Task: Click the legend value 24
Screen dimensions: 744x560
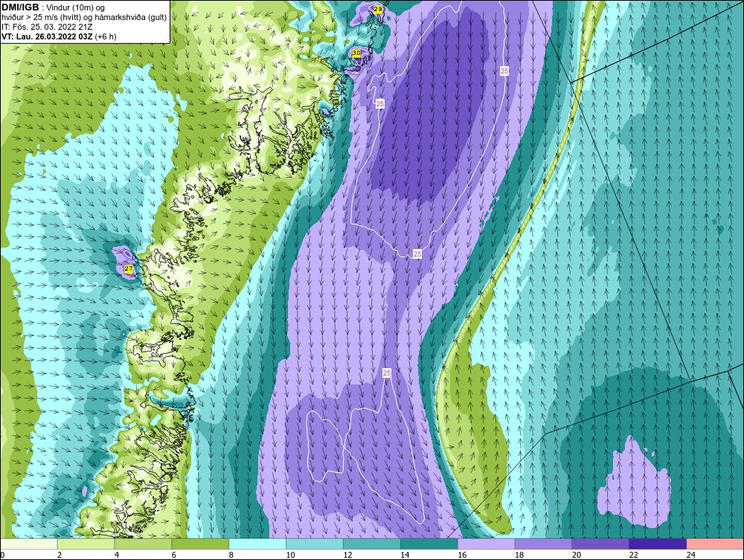Action: [x=691, y=555]
